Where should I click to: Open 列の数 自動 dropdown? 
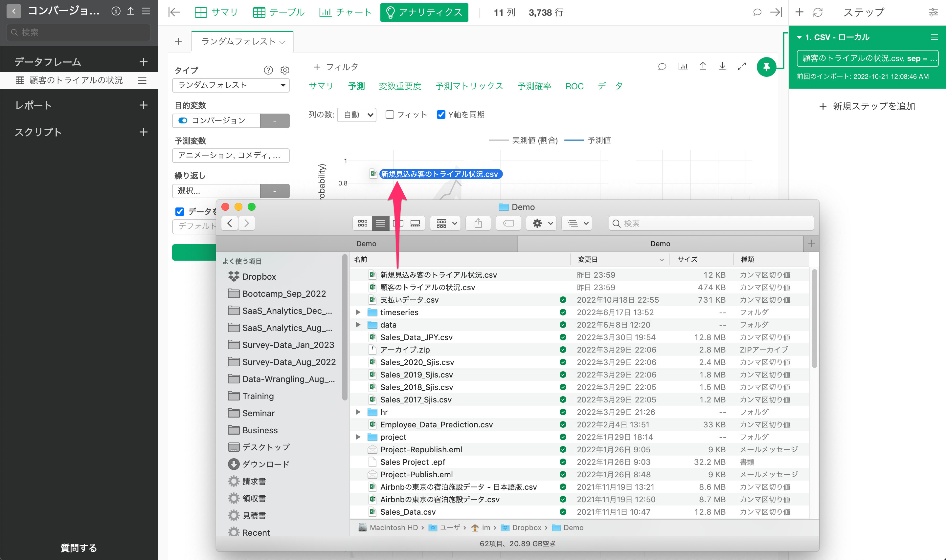tap(356, 114)
